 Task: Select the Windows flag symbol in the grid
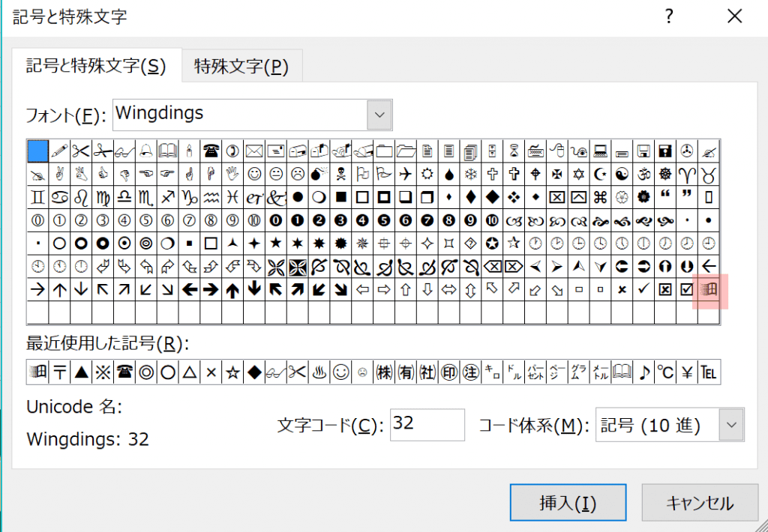(709, 290)
